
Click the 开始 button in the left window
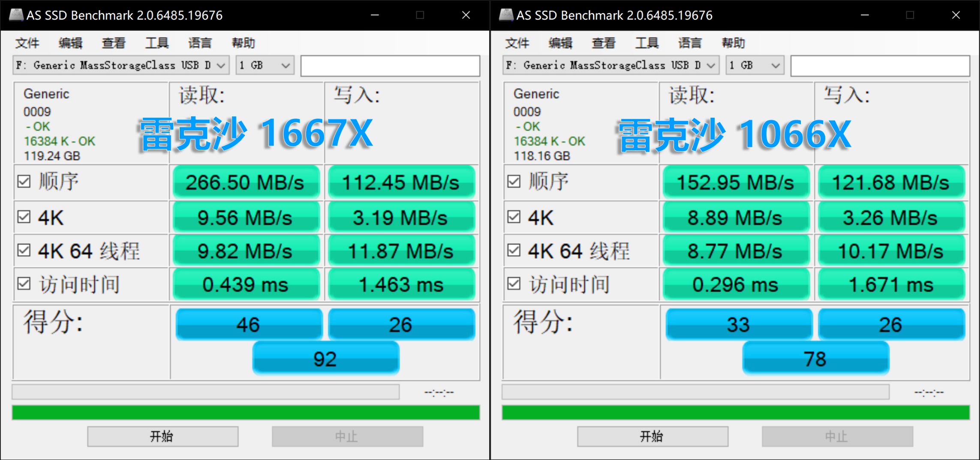pyautogui.click(x=163, y=436)
